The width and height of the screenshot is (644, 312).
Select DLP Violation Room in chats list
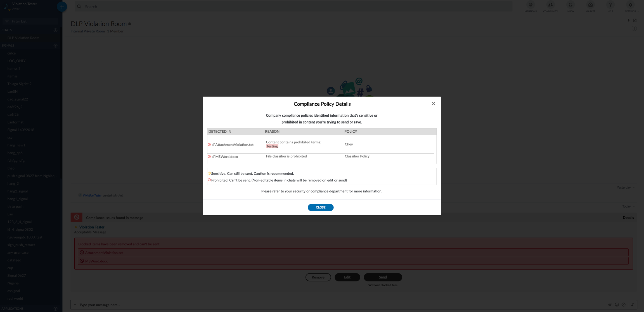(23, 38)
